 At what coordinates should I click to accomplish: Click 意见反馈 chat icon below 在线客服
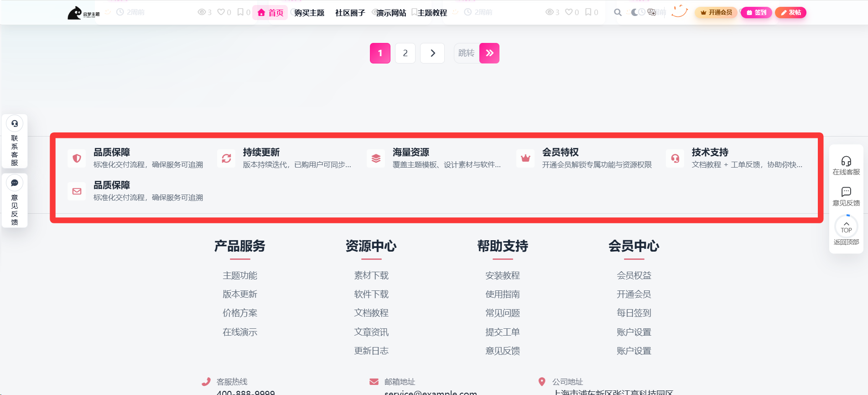[x=846, y=192]
